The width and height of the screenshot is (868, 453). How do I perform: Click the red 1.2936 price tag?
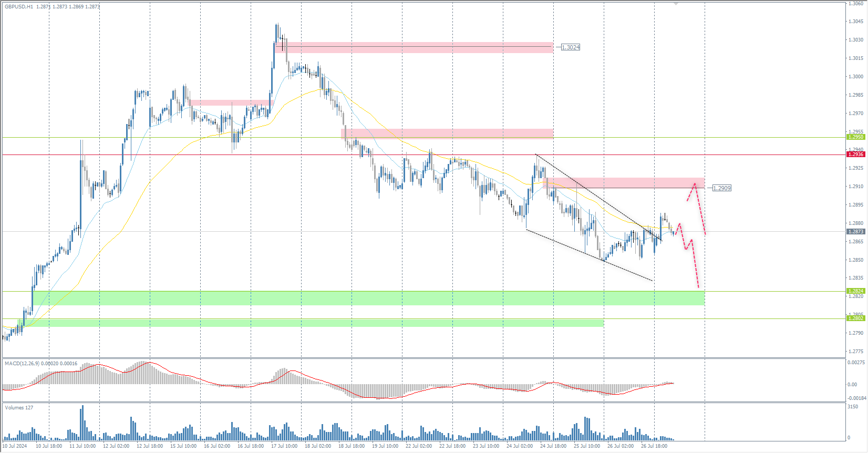point(856,155)
